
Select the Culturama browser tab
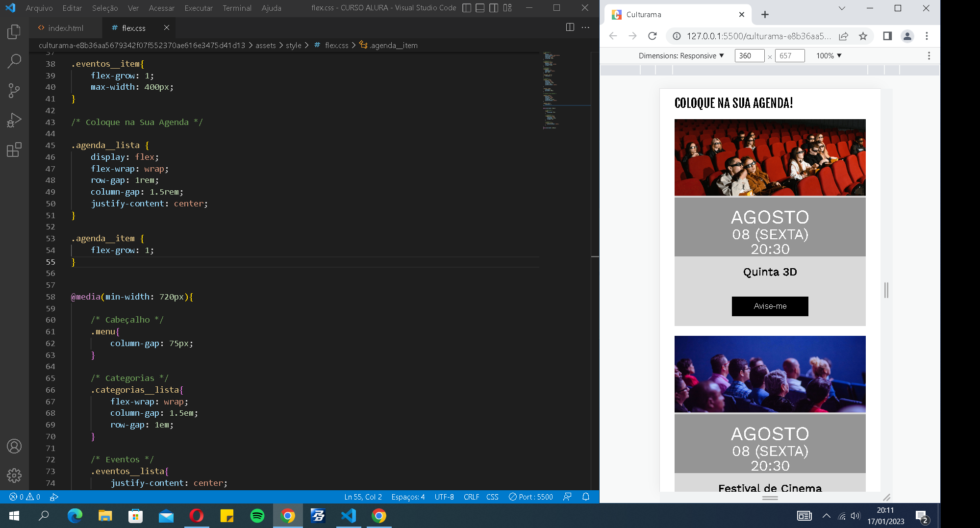(677, 14)
